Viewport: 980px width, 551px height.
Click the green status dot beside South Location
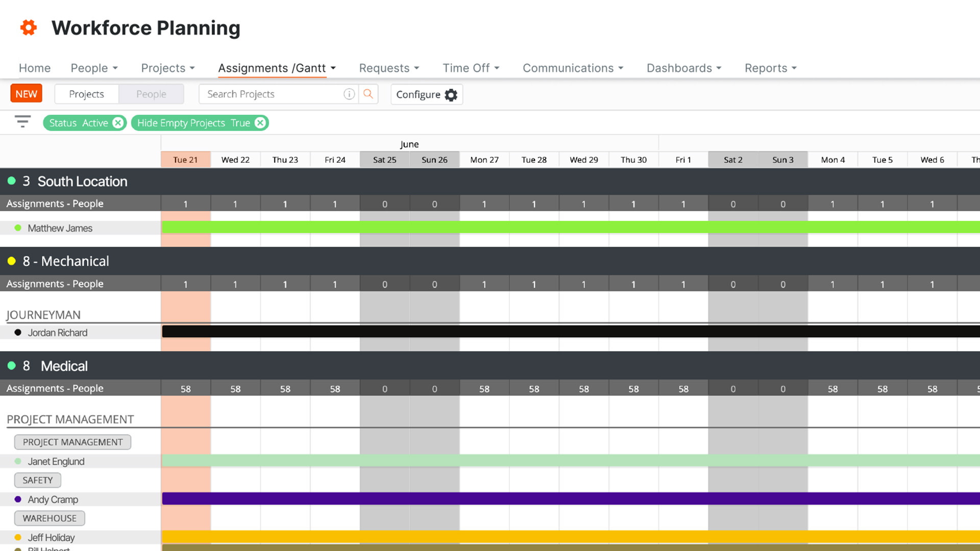tap(11, 181)
